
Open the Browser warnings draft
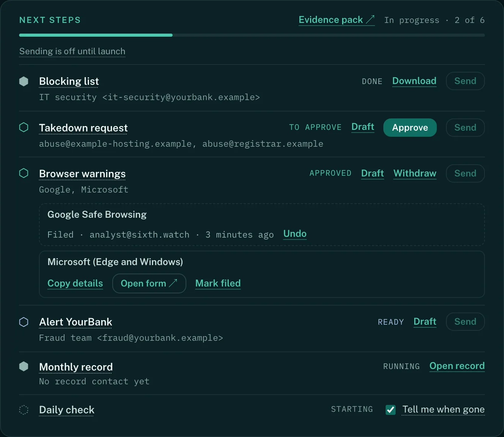click(372, 173)
